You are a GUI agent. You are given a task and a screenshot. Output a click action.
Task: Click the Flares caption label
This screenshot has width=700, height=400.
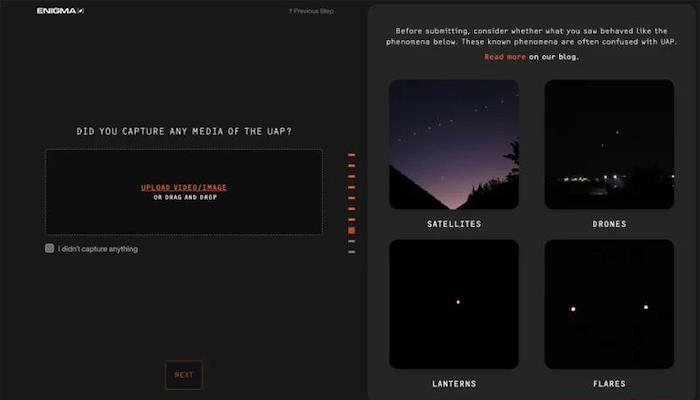coord(609,384)
